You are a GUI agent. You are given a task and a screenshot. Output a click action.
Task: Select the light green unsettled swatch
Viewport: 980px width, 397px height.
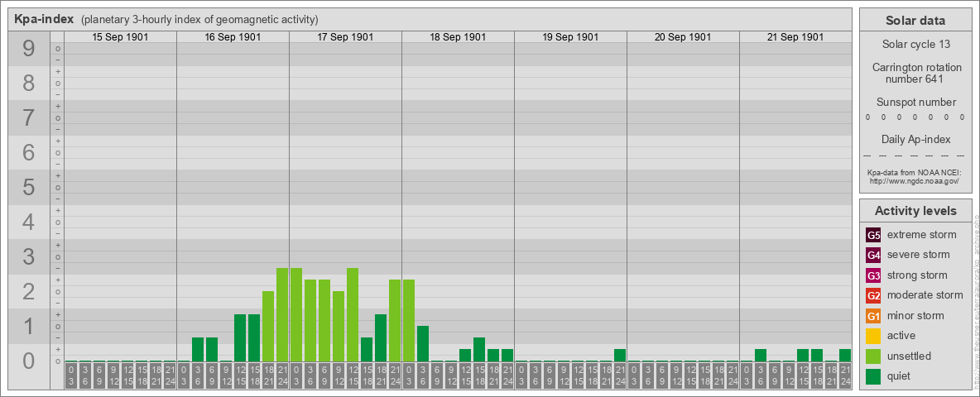873,356
